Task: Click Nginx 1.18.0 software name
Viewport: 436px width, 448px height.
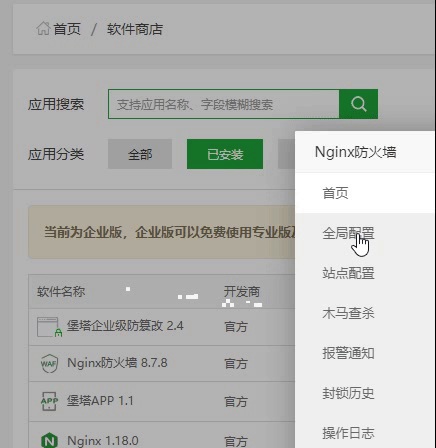Action: pos(103,441)
